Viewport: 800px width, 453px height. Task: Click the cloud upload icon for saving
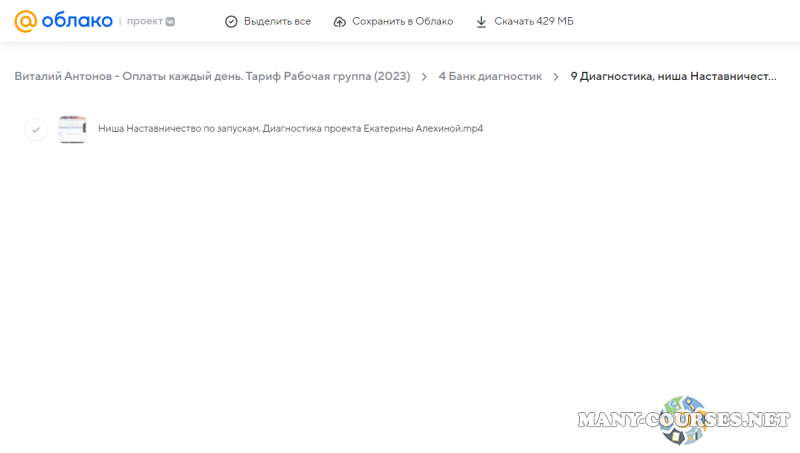click(x=340, y=21)
